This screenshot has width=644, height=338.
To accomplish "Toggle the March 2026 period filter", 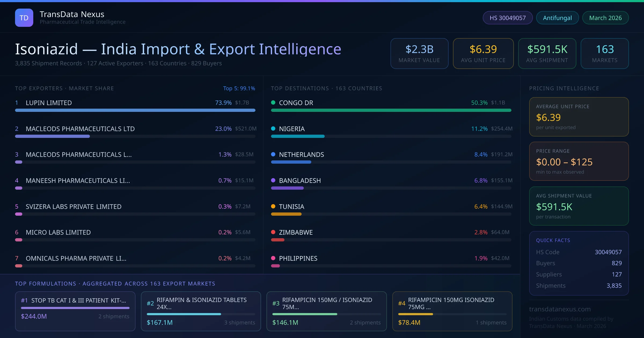I will (605, 18).
